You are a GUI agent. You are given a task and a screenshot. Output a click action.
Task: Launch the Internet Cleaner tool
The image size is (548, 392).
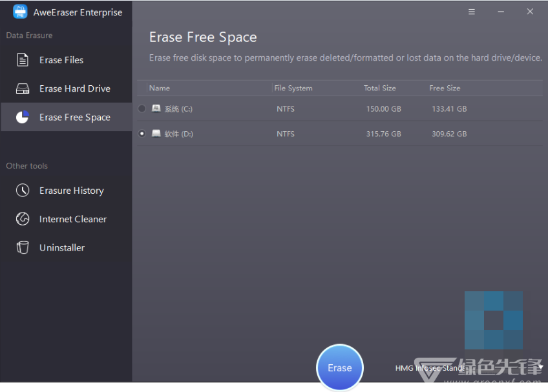(x=67, y=219)
